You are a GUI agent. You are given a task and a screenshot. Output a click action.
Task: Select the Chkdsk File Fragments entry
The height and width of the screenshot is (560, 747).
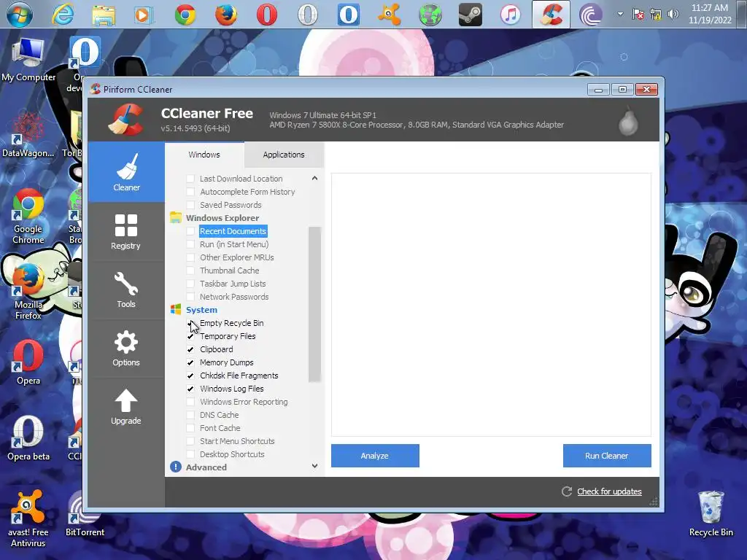239,376
